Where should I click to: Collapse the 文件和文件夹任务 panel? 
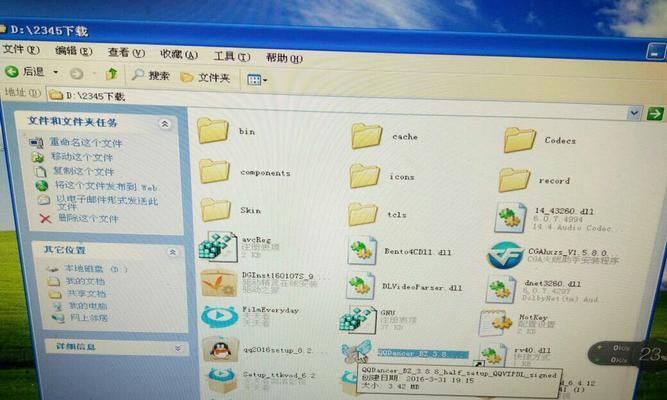(165, 124)
